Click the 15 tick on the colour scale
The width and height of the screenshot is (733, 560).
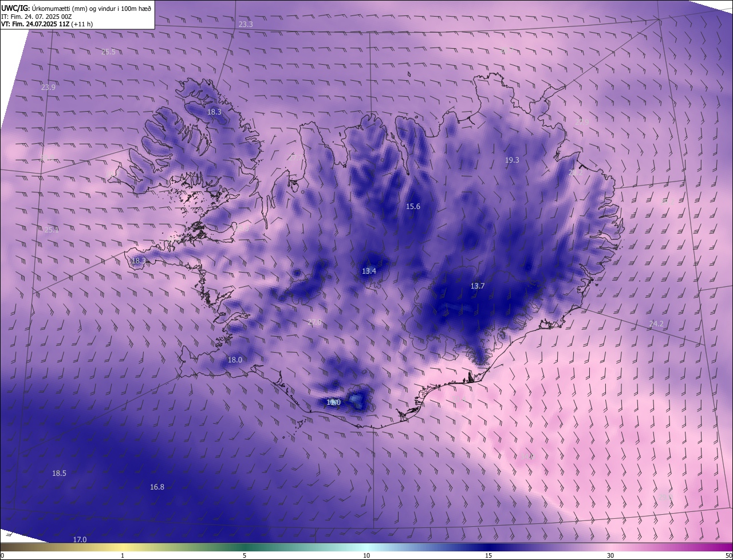488,556
